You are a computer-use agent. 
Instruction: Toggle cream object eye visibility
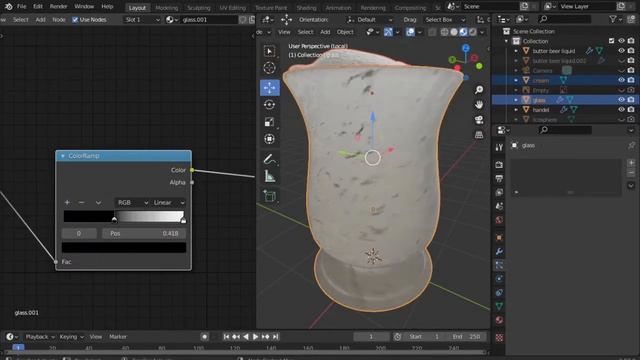point(621,80)
